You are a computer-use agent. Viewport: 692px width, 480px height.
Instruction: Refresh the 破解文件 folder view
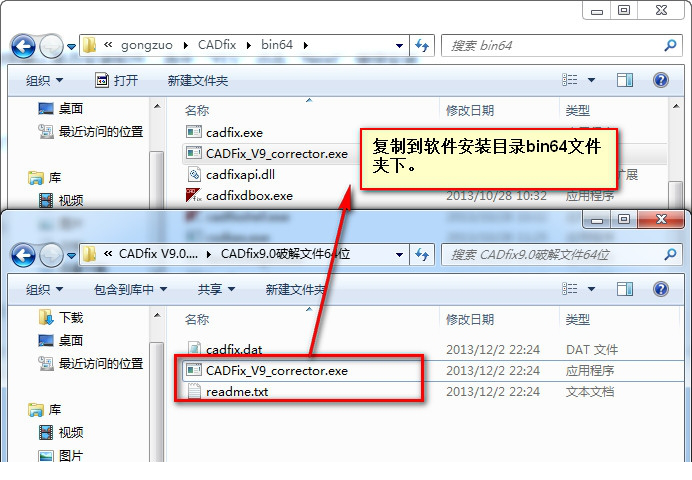(422, 255)
